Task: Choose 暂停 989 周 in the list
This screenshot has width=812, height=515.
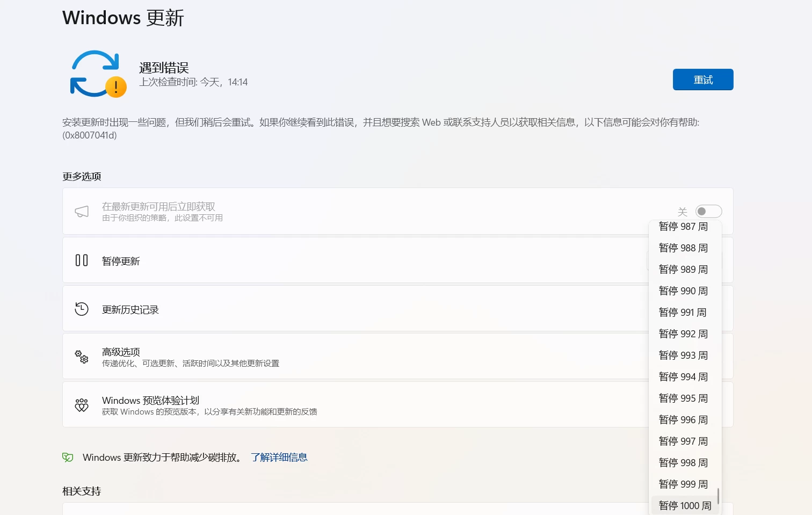Action: 683,270
